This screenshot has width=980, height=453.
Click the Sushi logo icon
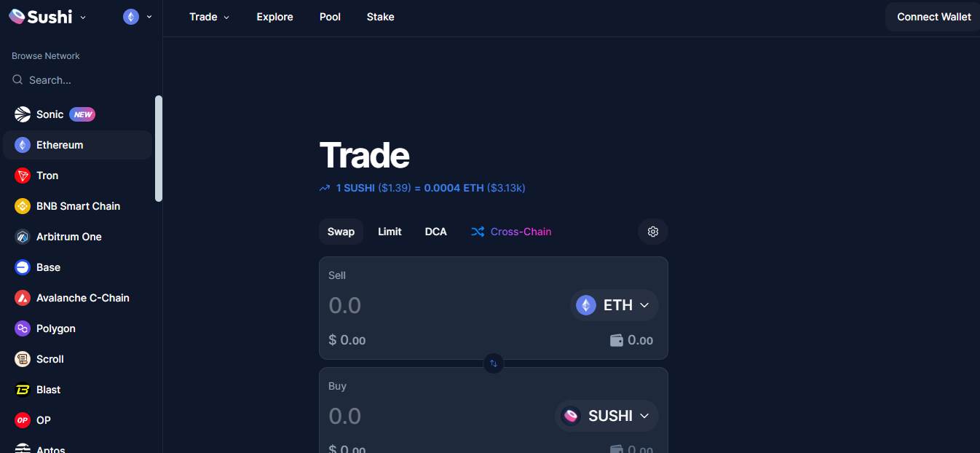pyautogui.click(x=17, y=17)
